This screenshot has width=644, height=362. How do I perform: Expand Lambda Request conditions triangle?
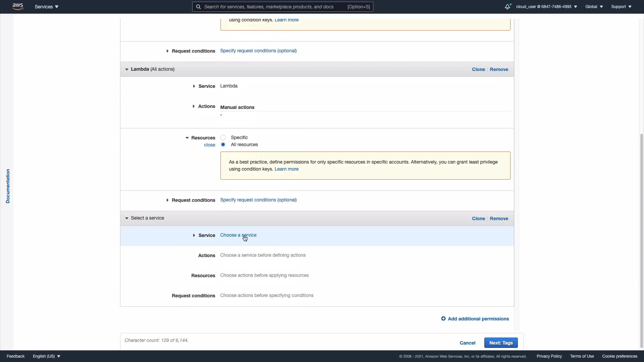(167, 200)
